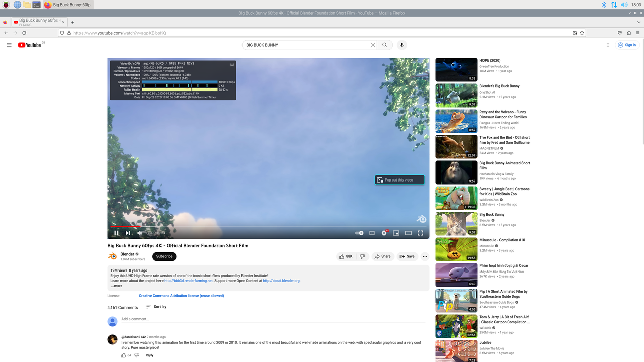The height and width of the screenshot is (362, 644).
Task: Toggle theater mode view
Action: tap(409, 233)
